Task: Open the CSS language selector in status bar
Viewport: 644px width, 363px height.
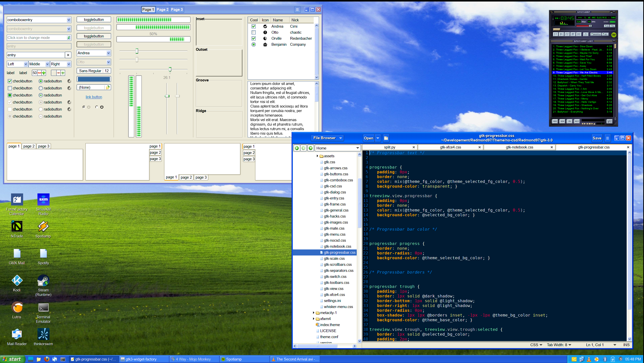Action: click(536, 345)
